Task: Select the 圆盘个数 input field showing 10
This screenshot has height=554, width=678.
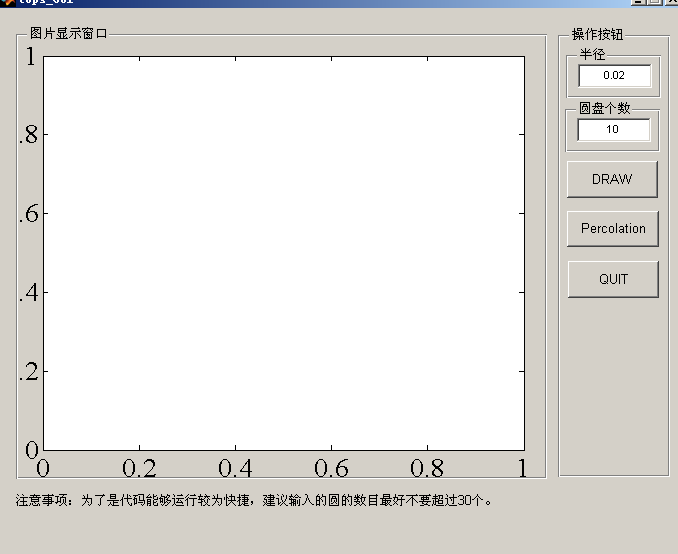Action: coord(614,129)
